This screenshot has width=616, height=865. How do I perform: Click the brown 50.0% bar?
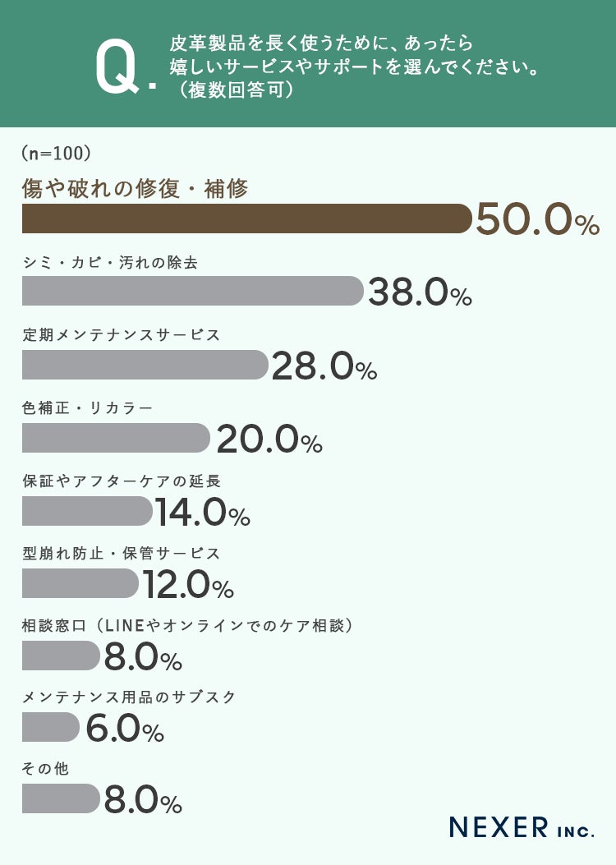click(x=246, y=219)
